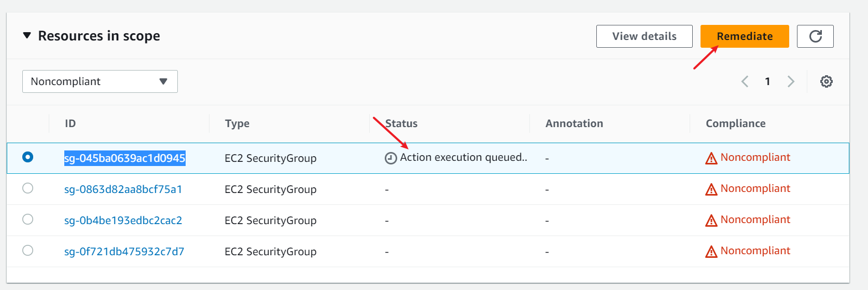Click the queued status clock icon
Screen dimensions: 868x290
pyautogui.click(x=391, y=158)
